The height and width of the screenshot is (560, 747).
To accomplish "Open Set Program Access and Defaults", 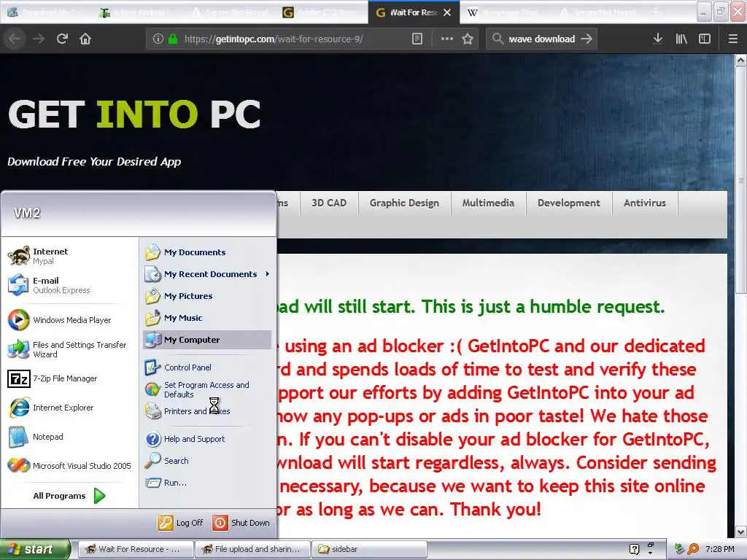I will pos(207,389).
